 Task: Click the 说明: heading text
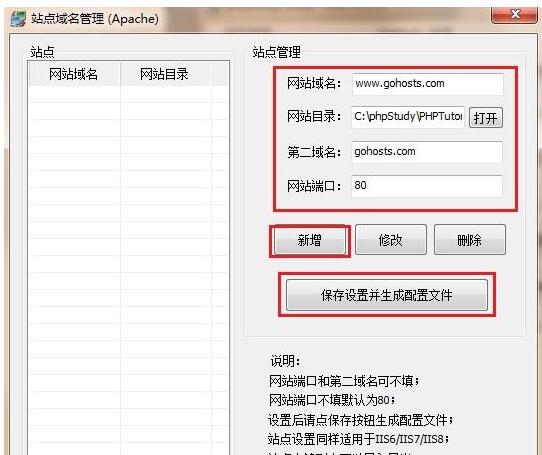[x=286, y=361]
